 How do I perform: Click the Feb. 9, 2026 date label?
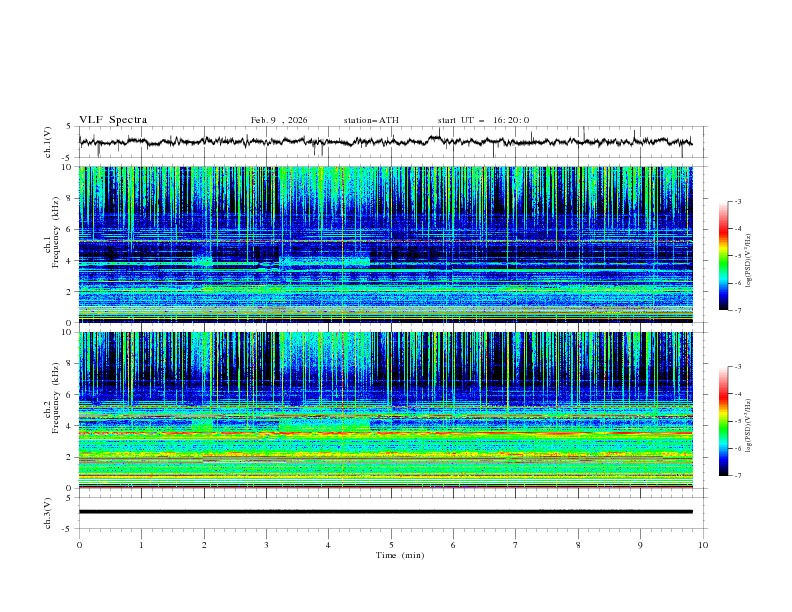(279, 120)
